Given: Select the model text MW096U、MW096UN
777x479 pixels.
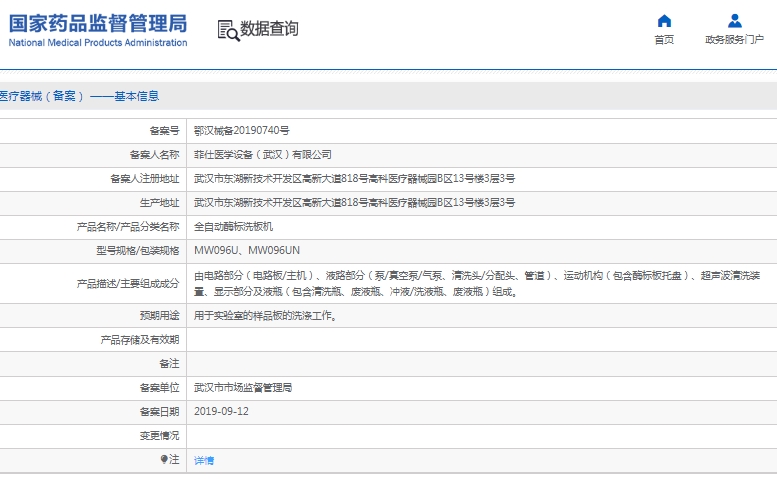Looking at the screenshot, I should (247, 251).
